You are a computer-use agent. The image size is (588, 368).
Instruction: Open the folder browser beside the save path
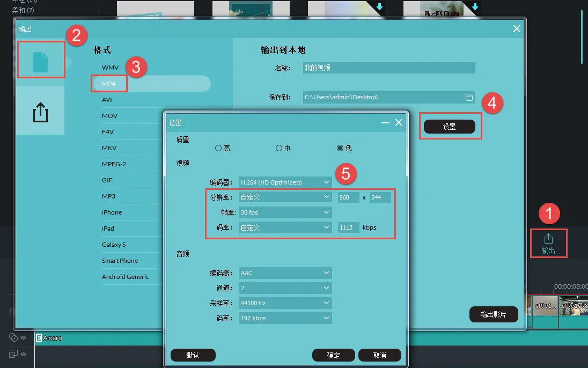click(x=468, y=97)
